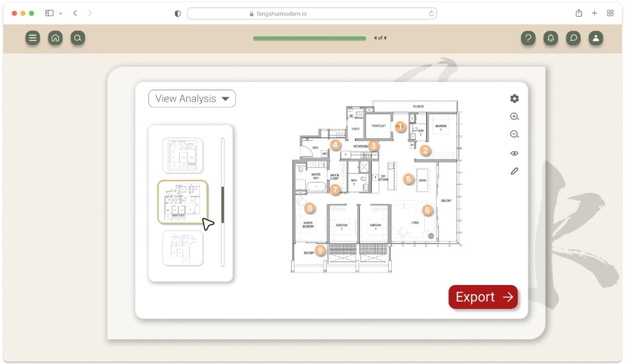Open the search tool in the top bar
Viewport: 625px width, 364px height.
click(78, 37)
